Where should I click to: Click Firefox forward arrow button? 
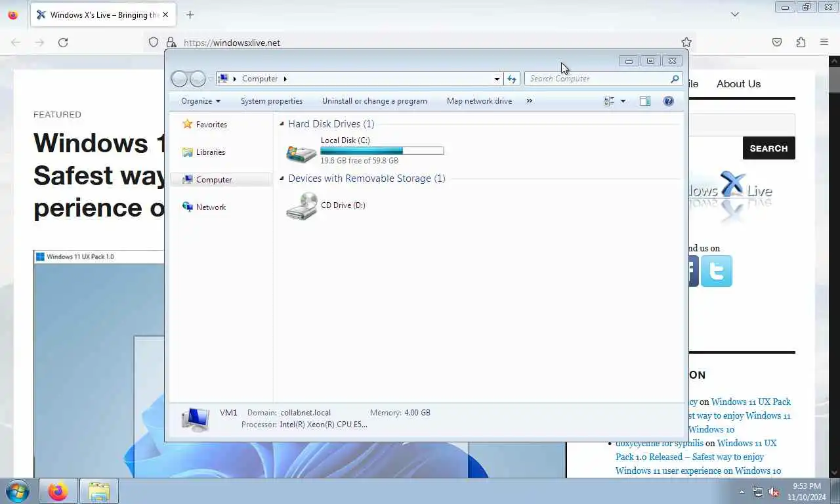coord(39,43)
